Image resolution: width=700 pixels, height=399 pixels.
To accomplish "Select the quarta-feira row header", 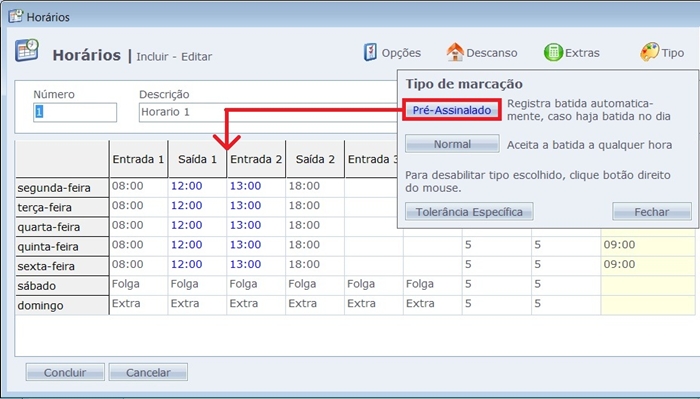I will point(62,227).
